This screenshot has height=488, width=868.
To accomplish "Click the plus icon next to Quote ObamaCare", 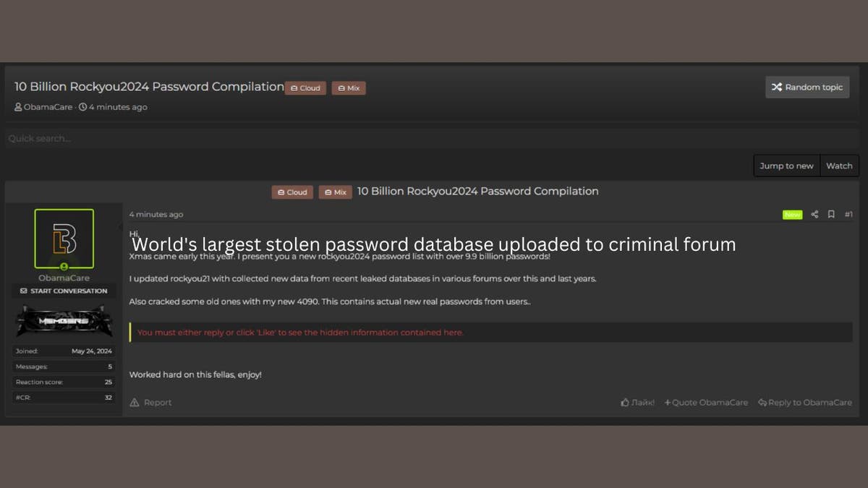I will 668,402.
